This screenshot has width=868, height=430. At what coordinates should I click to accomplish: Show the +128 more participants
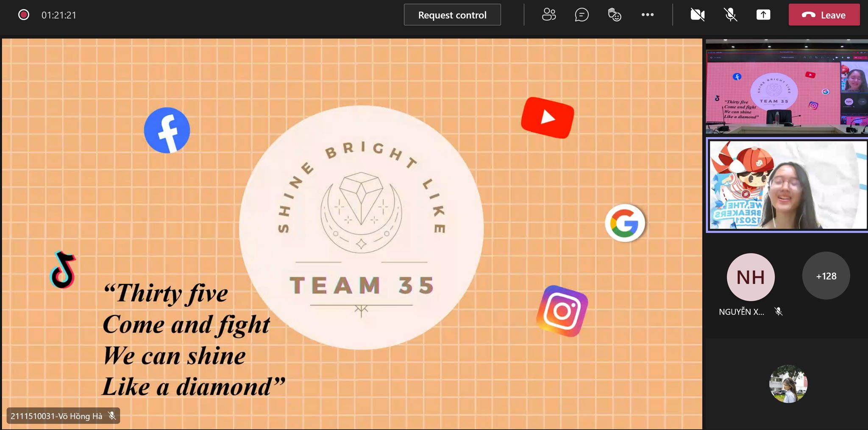coord(826,276)
